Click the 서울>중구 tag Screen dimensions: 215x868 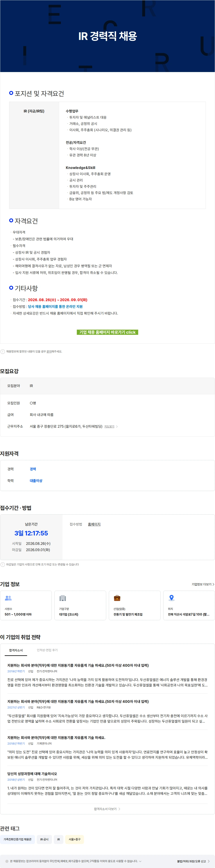tap(75, 839)
